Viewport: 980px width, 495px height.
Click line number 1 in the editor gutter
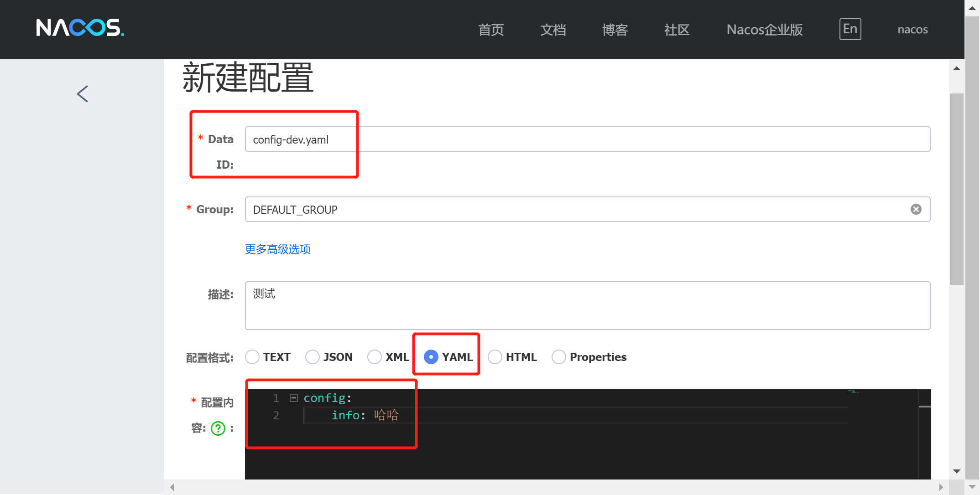[276, 398]
